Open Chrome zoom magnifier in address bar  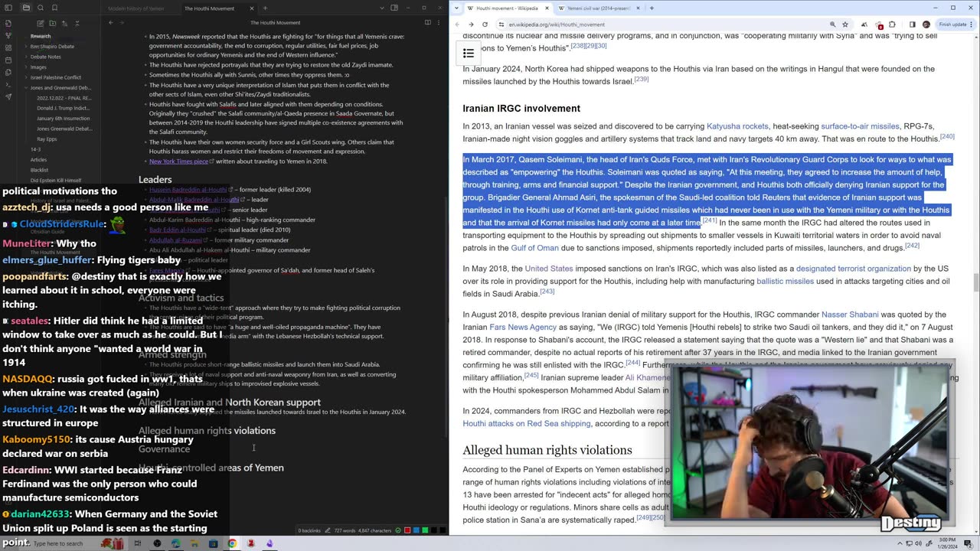tap(832, 24)
